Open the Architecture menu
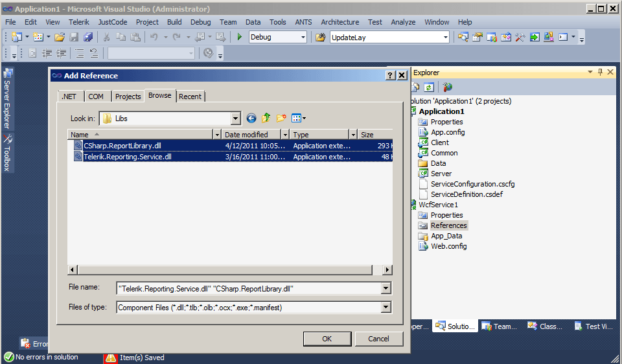Image resolution: width=622 pixels, height=364 pixels. (340, 22)
